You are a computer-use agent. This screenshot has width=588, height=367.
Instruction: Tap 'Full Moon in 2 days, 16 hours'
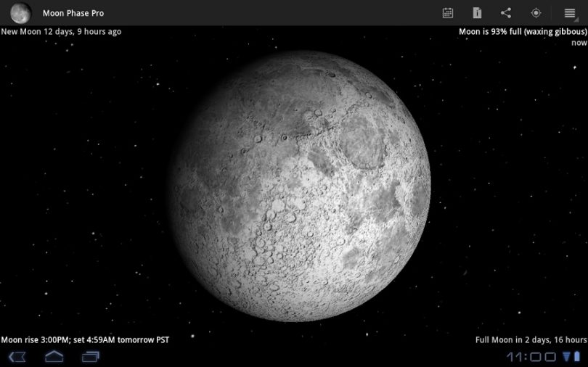pyautogui.click(x=531, y=339)
